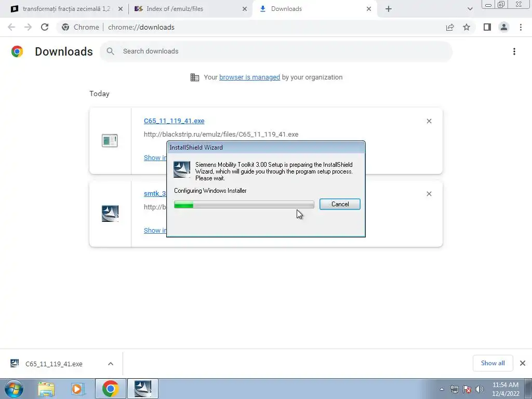Open the smtk file link
Image resolution: width=532 pixels, height=399 pixels.
pos(155,193)
